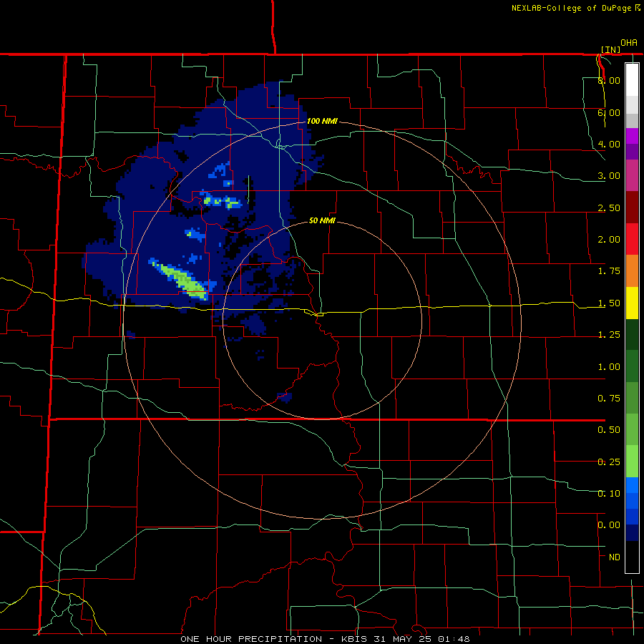Click the ND no-data legend label
This screenshot has height=644, width=644.
coord(614,557)
